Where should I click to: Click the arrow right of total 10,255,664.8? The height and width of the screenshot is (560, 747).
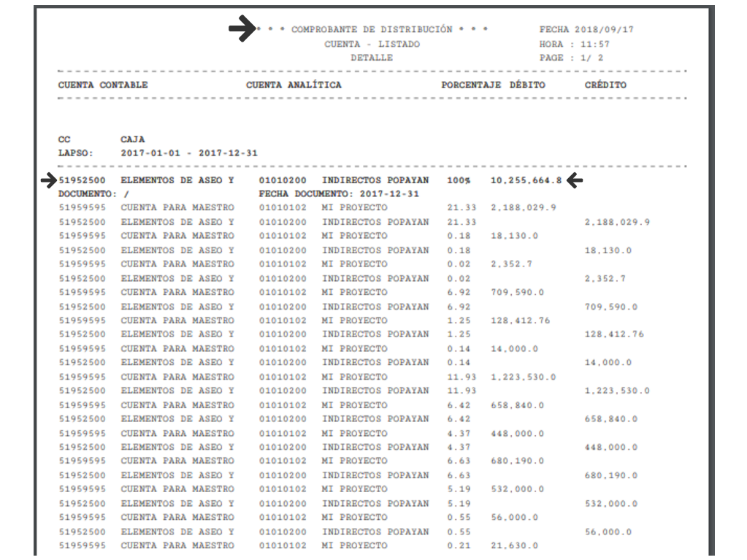(576, 180)
